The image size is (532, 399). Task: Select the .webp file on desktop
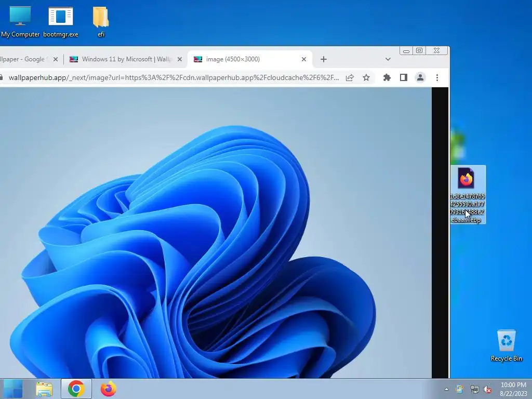click(x=468, y=194)
